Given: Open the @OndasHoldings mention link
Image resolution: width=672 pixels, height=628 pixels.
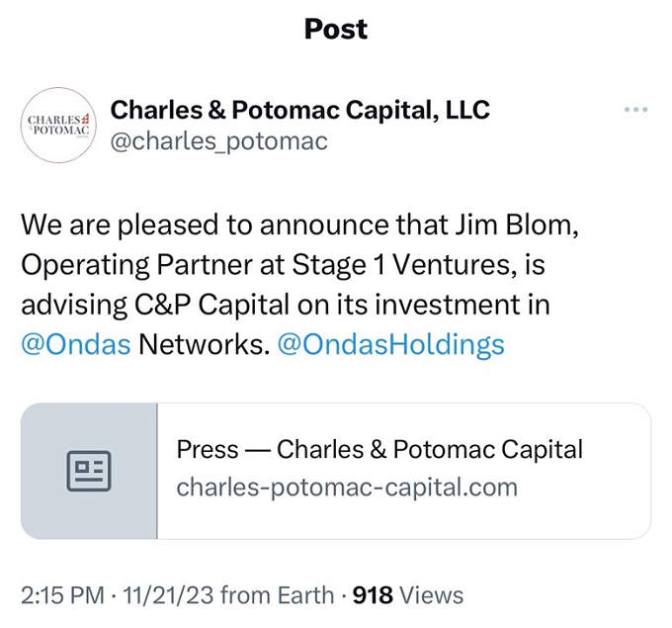Looking at the screenshot, I should 392,344.
